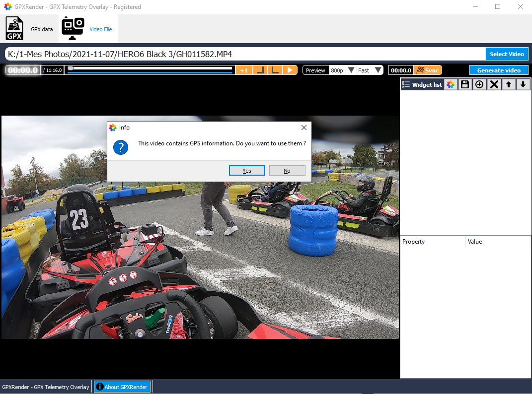Play the video preview

[290, 70]
